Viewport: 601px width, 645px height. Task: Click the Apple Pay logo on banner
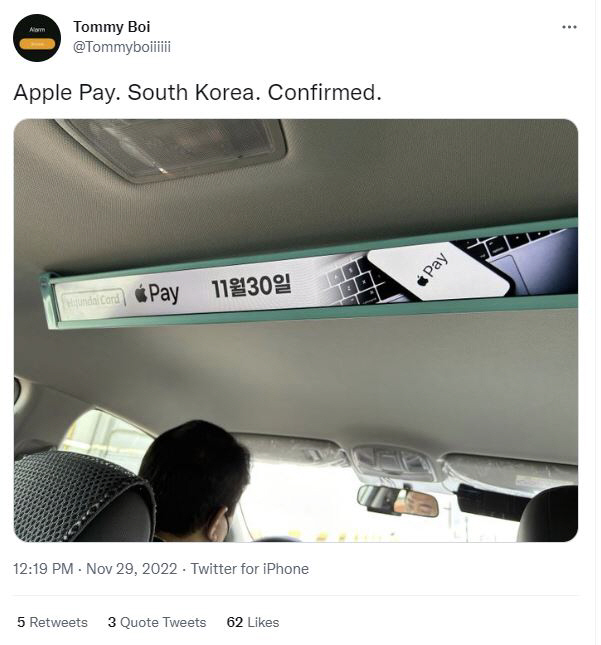pos(157,293)
